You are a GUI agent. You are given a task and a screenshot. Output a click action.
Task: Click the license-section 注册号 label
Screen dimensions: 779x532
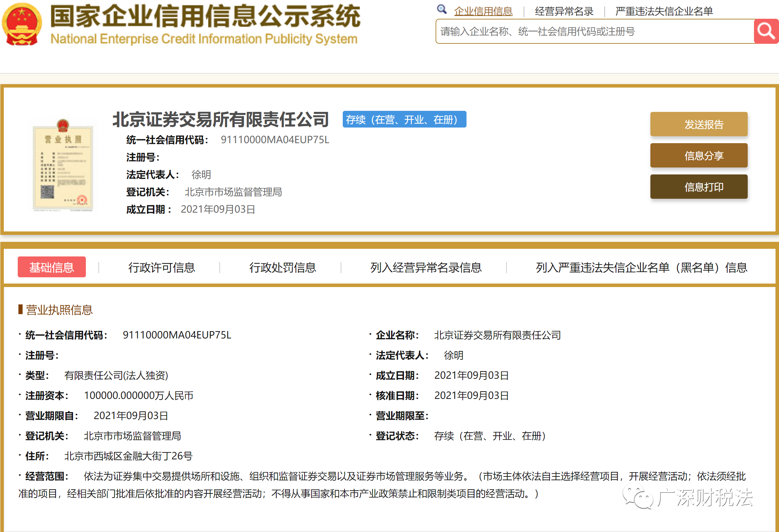coord(42,355)
